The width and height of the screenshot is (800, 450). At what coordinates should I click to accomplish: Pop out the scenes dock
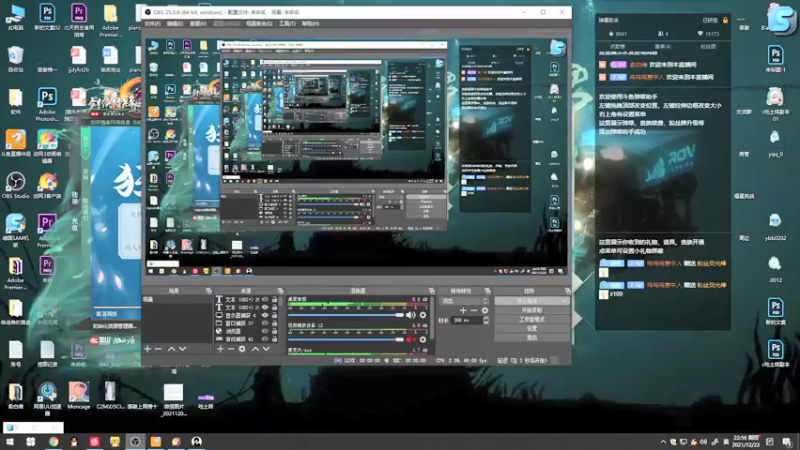[209, 291]
